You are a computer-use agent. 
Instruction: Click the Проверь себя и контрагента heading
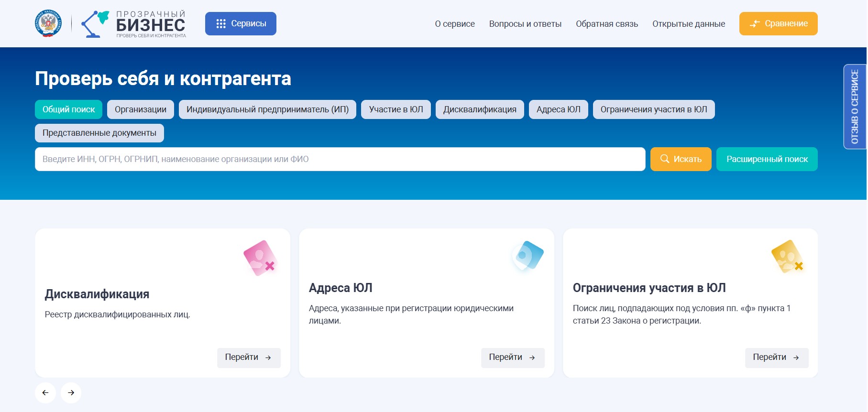click(x=163, y=79)
